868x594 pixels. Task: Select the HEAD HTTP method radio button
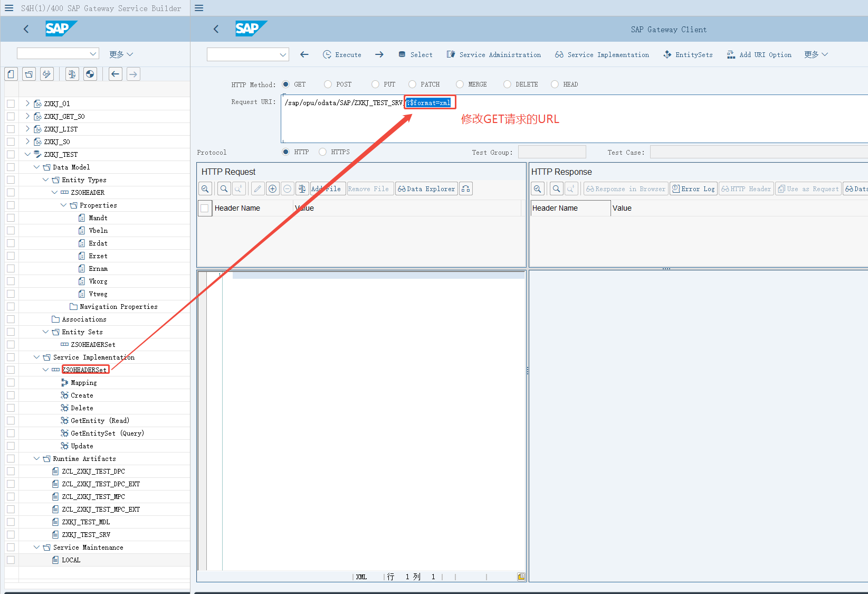point(555,84)
